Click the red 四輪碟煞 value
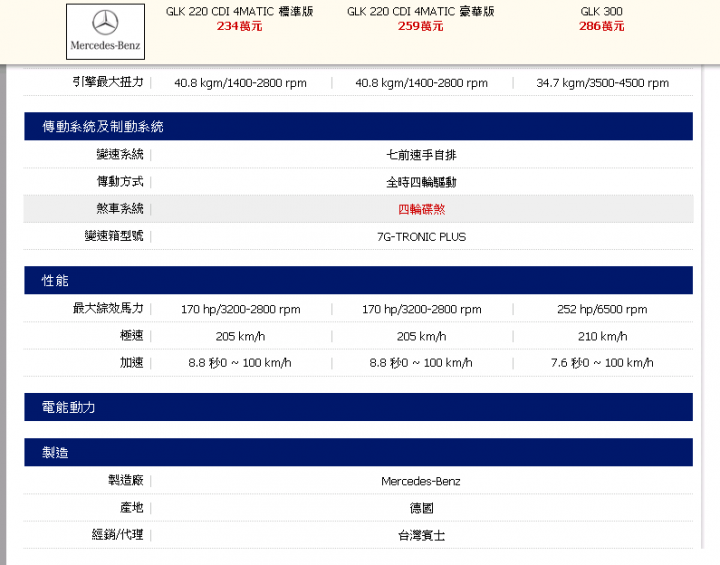720x565 pixels. [x=422, y=209]
